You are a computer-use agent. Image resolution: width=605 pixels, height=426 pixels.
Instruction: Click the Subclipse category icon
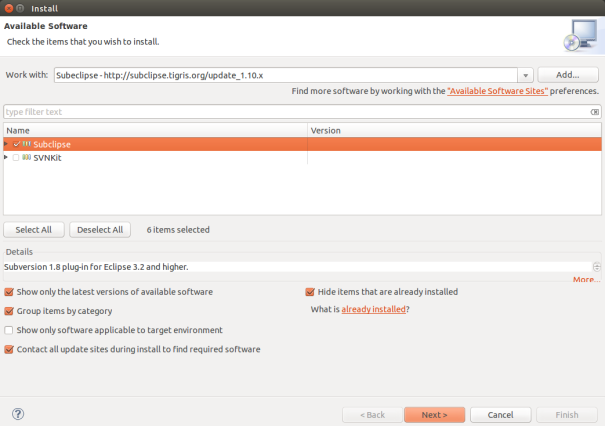[26, 144]
